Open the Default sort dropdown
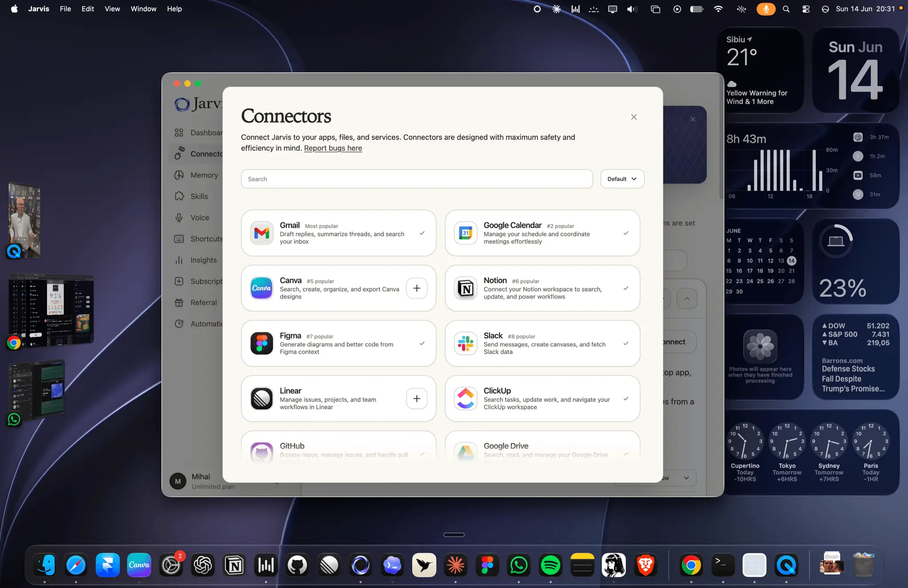Viewport: 908px width, 588px height. (622, 179)
